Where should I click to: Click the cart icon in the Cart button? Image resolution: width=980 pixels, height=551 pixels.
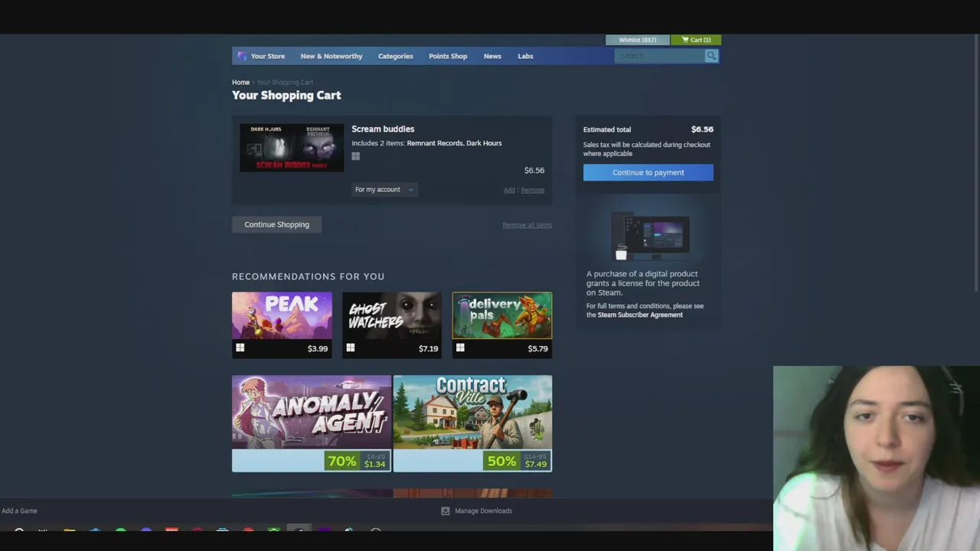click(684, 40)
